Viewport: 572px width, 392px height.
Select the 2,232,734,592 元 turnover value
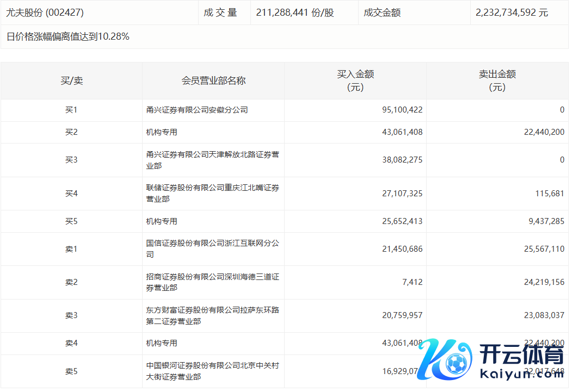[x=512, y=12]
